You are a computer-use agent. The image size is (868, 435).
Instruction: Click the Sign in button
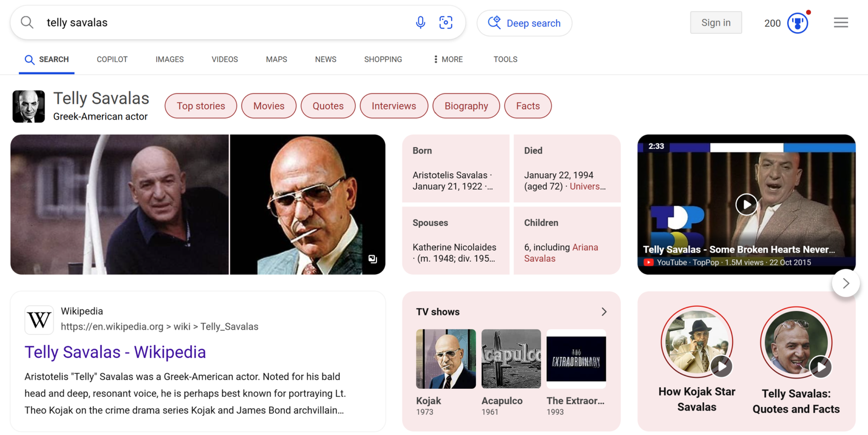coord(716,23)
